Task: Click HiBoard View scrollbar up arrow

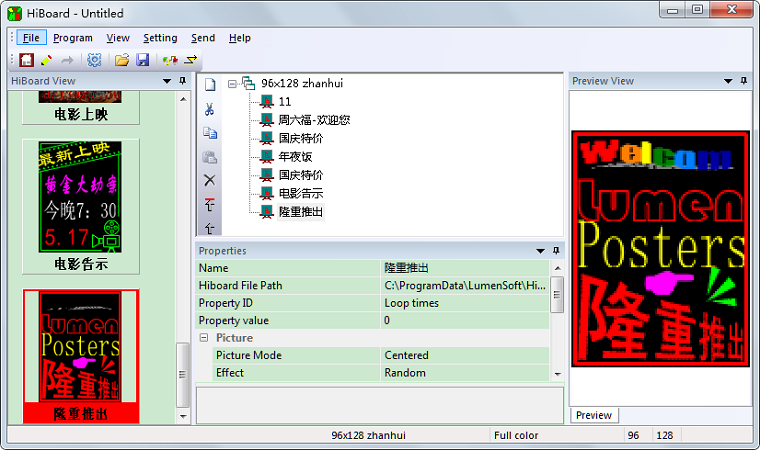Action: tap(183, 99)
